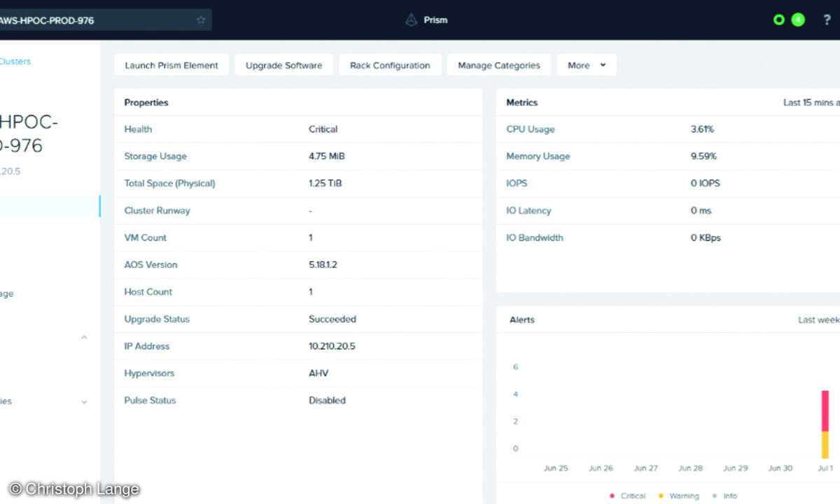Select the Critical health value
Viewport: 840px width, 504px height.
(x=323, y=129)
